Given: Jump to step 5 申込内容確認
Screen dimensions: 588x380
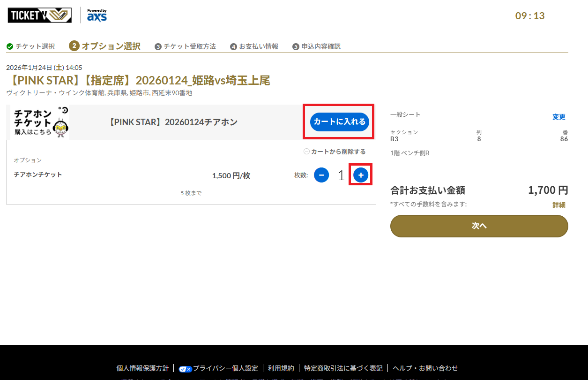Looking at the screenshot, I should point(316,46).
